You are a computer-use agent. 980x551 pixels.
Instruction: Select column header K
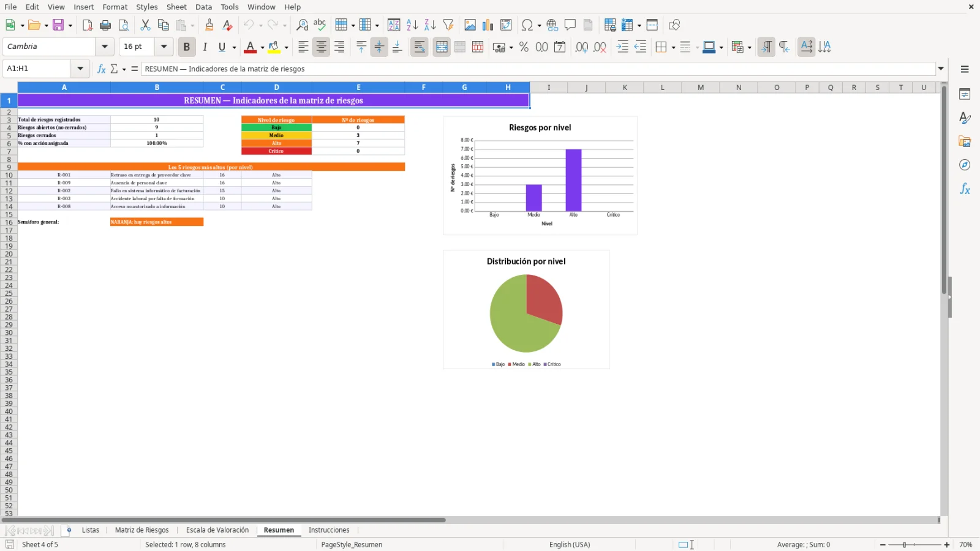[625, 88]
